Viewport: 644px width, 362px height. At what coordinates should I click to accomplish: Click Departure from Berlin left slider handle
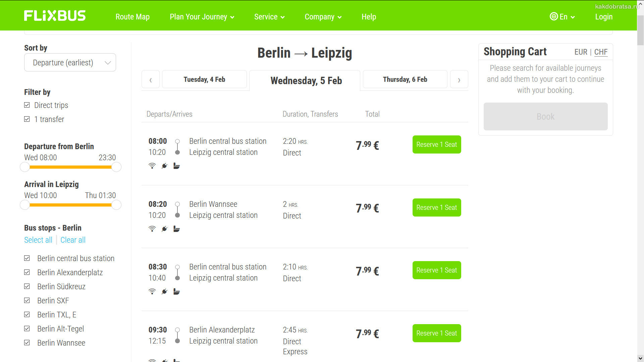coord(25,167)
